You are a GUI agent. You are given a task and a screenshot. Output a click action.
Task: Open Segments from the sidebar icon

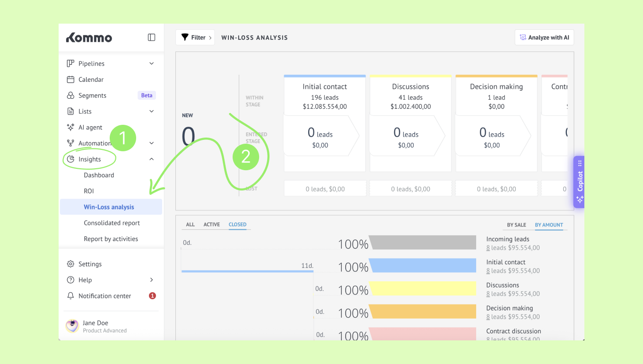[x=70, y=95]
